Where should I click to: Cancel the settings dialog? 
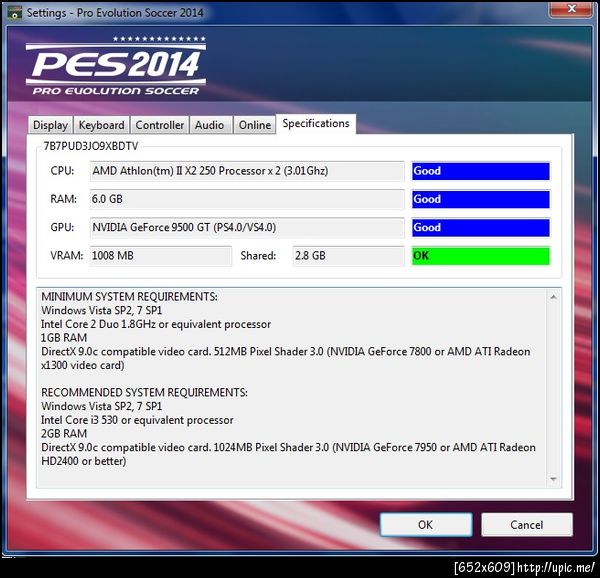pos(527,524)
